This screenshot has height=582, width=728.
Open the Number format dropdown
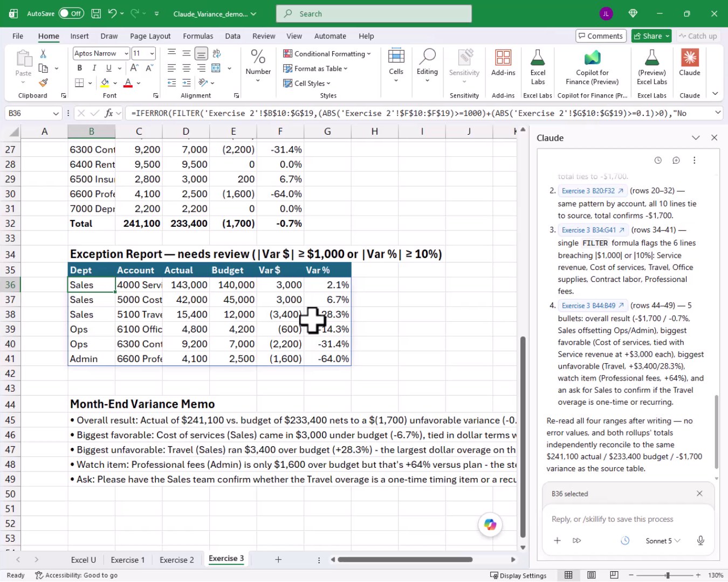258,66
